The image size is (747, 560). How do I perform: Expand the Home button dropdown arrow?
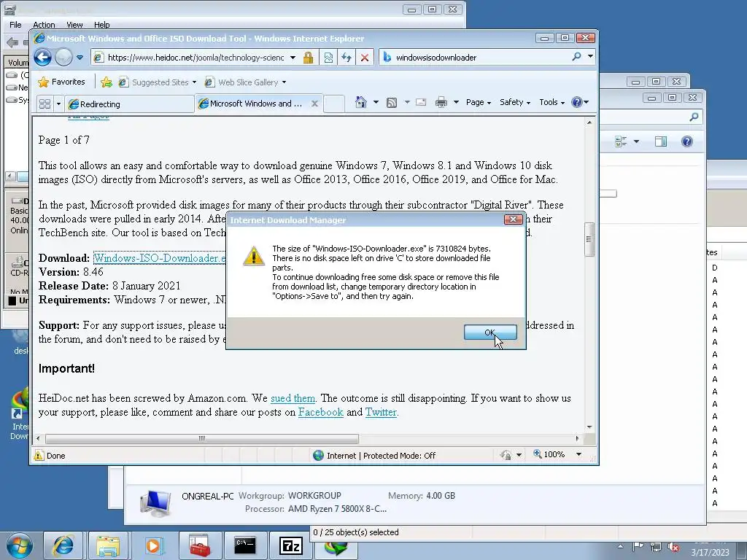376,102
